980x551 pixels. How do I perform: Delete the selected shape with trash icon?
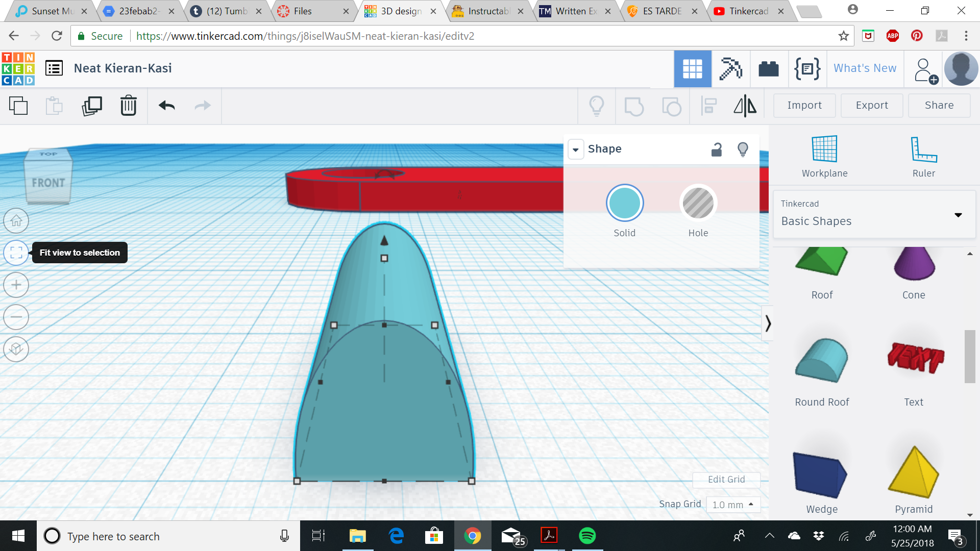coord(129,106)
